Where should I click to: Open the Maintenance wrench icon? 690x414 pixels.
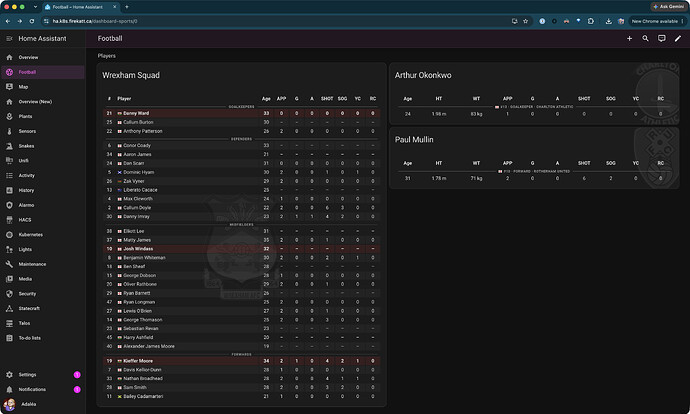[9, 264]
